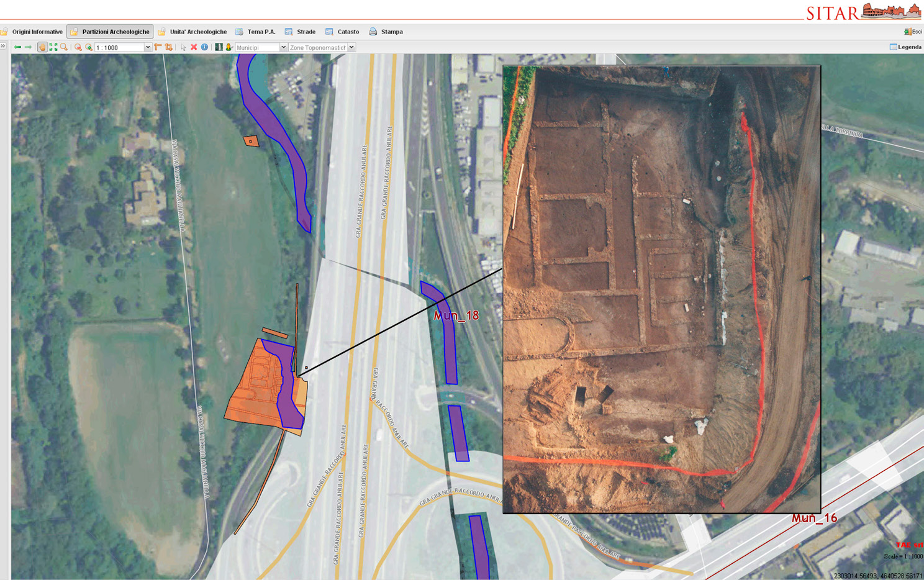Image resolution: width=924 pixels, height=580 pixels.
Task: Choose the selection pointer tool
Action: [183, 47]
